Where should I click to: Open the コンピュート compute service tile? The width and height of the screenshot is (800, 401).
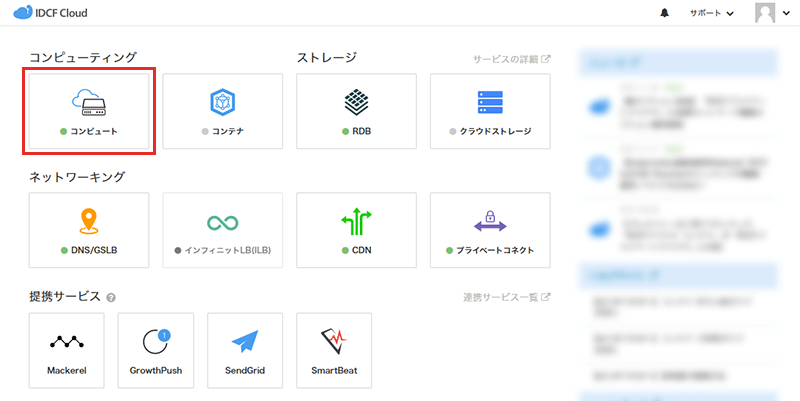(89, 111)
